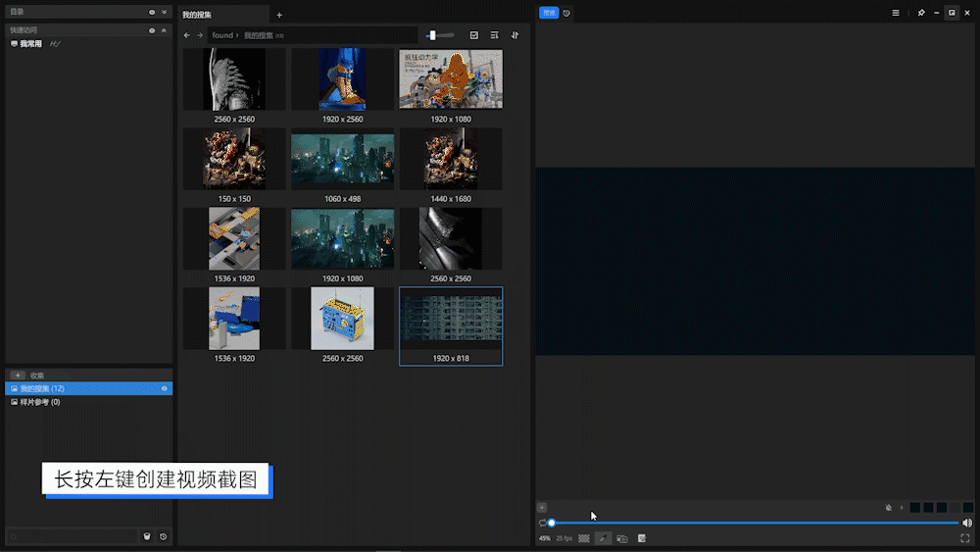
Task: Click the bucket filter icon beside search
Action: point(147,536)
